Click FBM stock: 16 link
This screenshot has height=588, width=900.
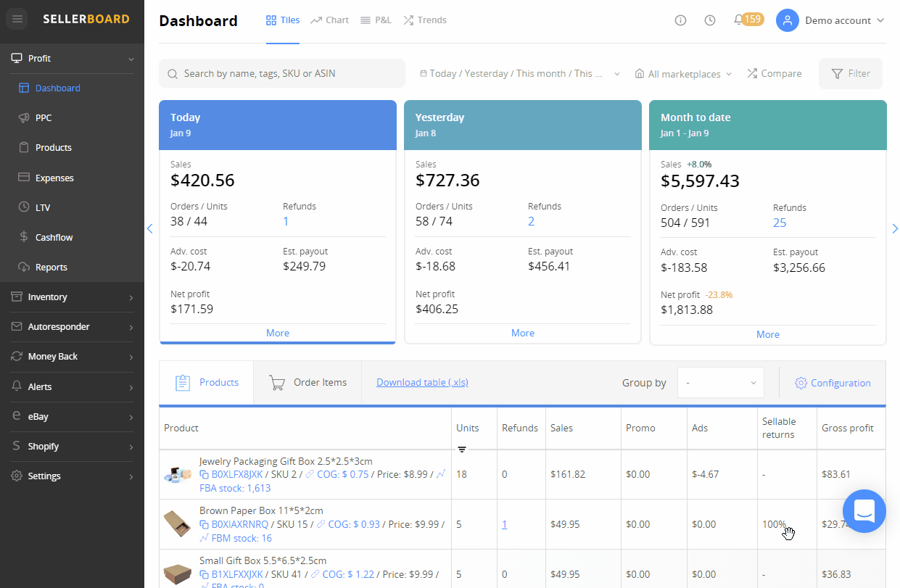tap(241, 538)
